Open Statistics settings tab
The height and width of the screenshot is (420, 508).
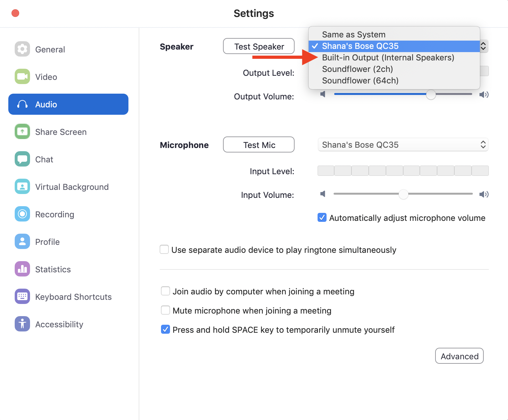68,269
